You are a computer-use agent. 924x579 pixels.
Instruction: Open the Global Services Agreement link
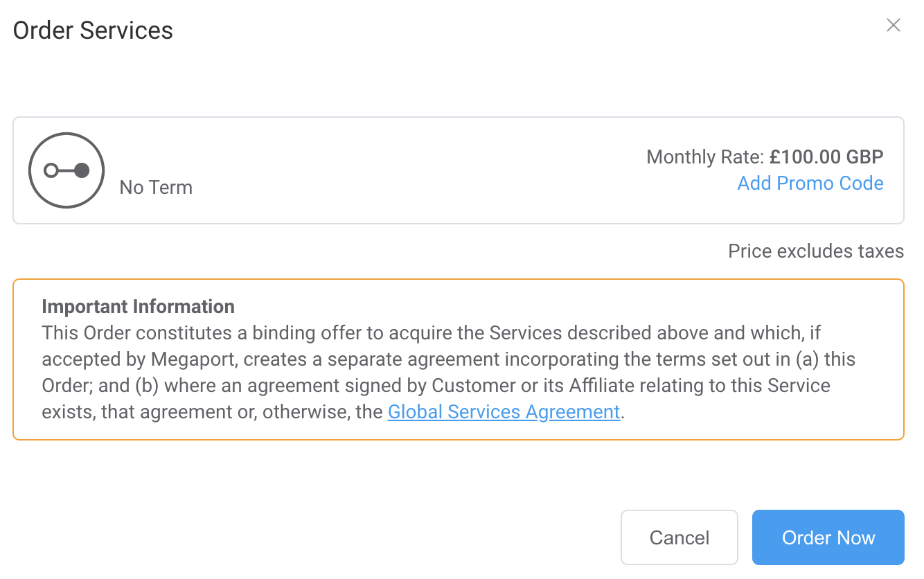pyautogui.click(x=504, y=412)
